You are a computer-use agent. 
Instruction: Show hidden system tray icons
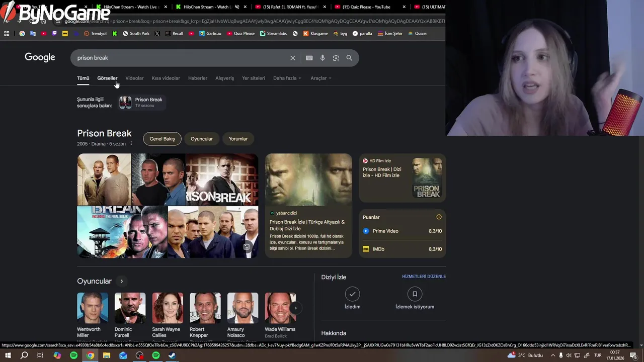(x=553, y=355)
